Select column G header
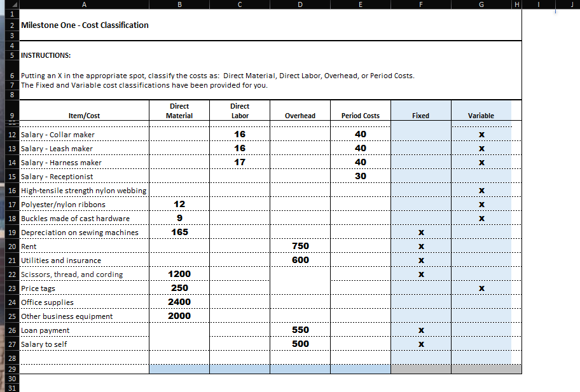 tap(481, 4)
